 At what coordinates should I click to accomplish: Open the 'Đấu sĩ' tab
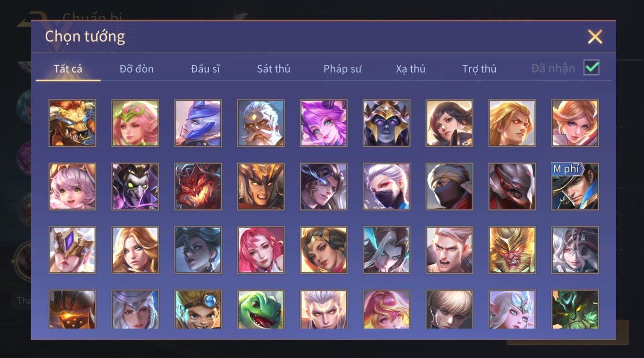(x=205, y=69)
